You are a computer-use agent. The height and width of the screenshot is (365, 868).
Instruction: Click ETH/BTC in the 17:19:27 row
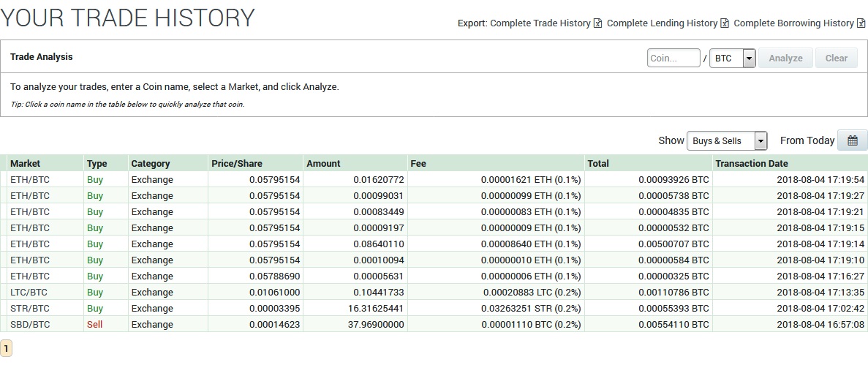pos(30,195)
